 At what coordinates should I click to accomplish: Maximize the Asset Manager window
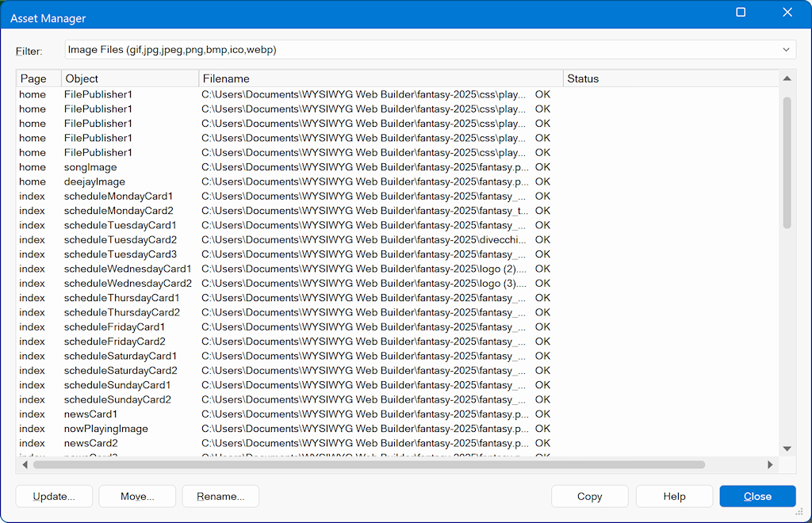(741, 13)
